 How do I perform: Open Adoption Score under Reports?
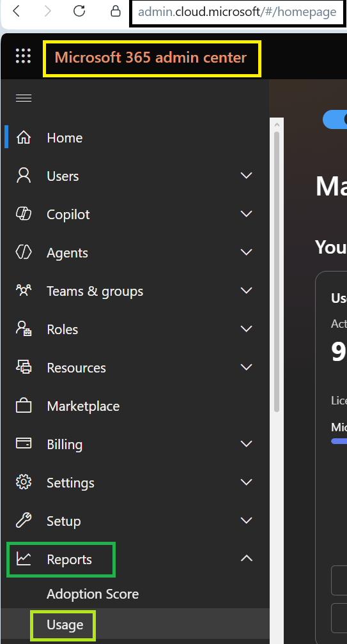point(93,594)
